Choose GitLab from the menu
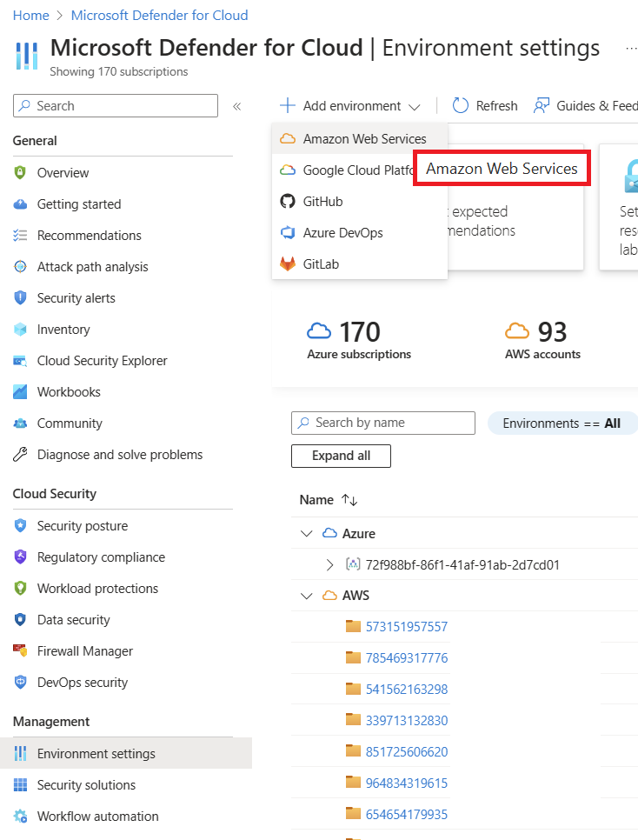The width and height of the screenshot is (638, 840). click(x=360, y=263)
